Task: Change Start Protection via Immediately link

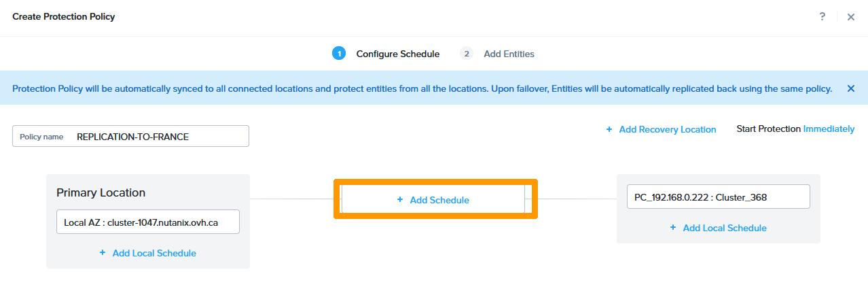Action: click(x=829, y=129)
